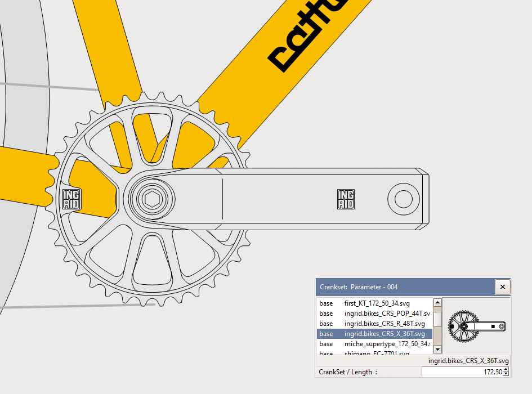The image size is (532, 394).
Task: Select first_KT_172_50_34.svg in the crankset list
Action: [x=374, y=303]
